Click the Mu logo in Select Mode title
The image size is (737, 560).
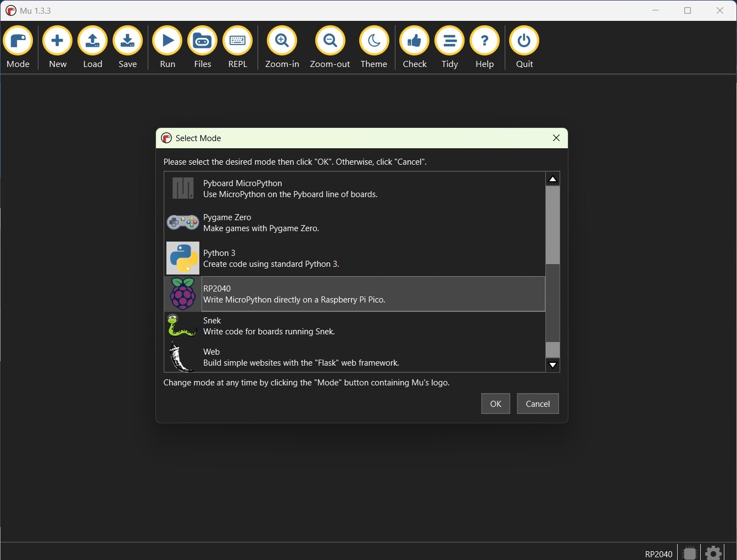tap(166, 138)
